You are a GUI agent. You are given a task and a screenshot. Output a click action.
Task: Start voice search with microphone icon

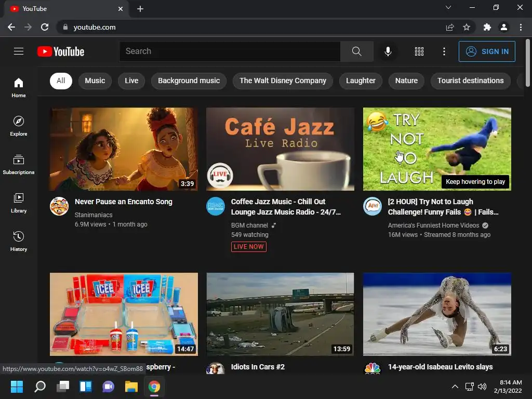point(388,51)
